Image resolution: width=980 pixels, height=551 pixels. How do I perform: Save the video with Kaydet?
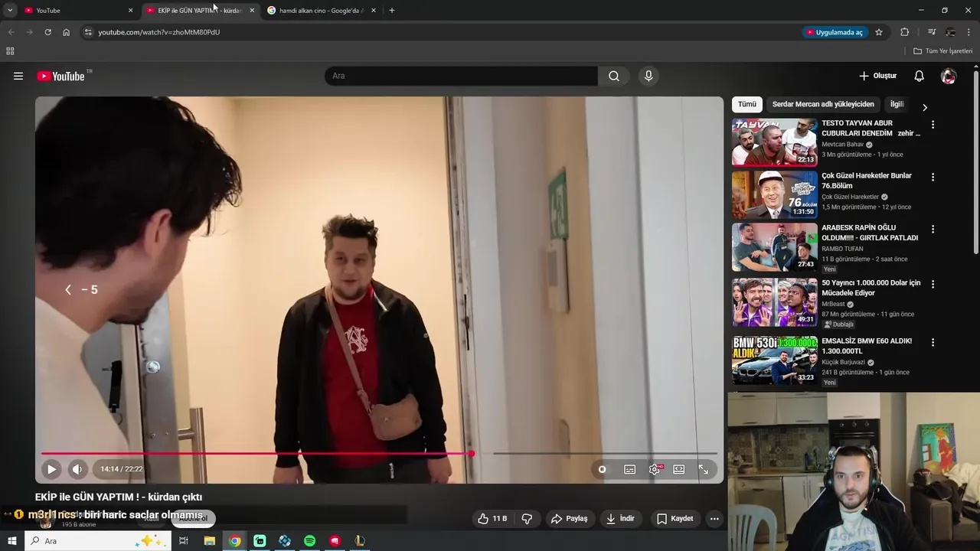click(675, 518)
